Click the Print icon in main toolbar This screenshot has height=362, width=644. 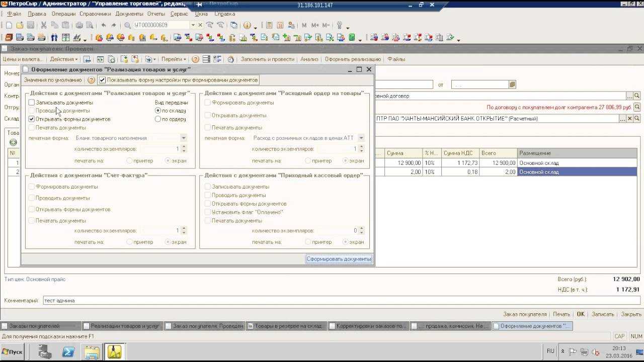(x=79, y=25)
